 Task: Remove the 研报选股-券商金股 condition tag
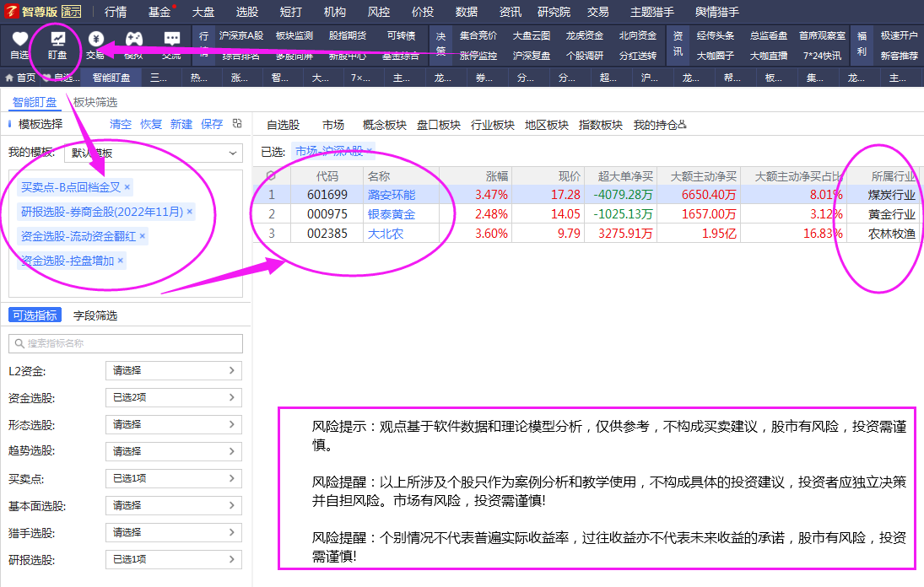190,212
